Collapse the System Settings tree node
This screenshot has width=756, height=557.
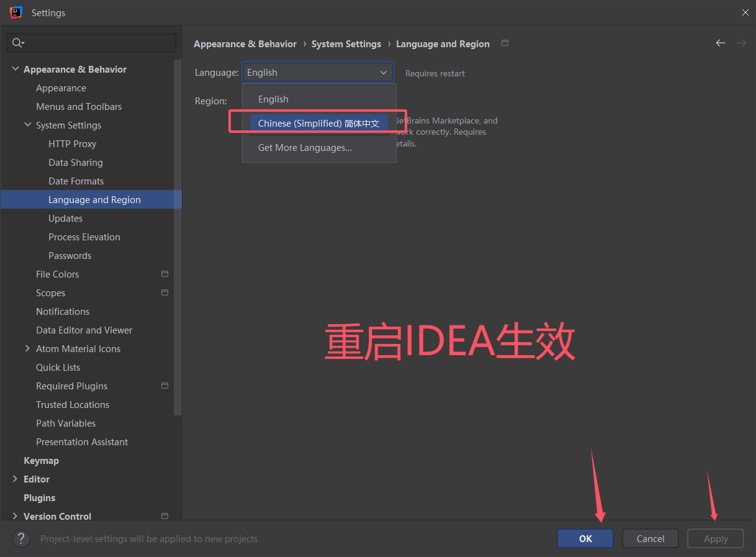tap(28, 125)
